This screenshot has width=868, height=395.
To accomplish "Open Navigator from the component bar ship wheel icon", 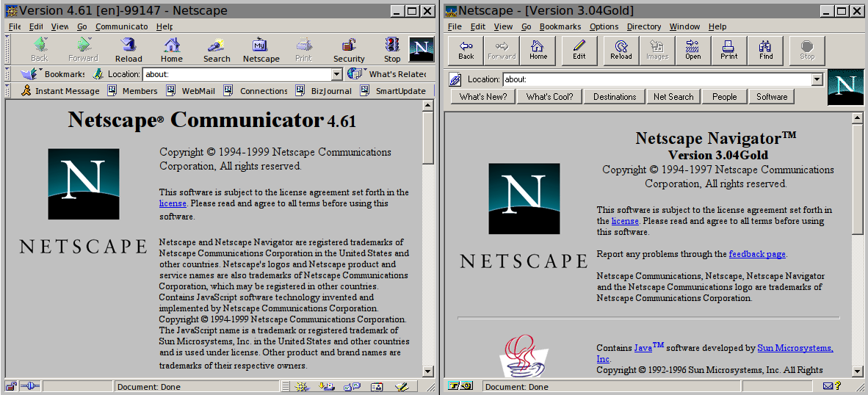I will (301, 387).
